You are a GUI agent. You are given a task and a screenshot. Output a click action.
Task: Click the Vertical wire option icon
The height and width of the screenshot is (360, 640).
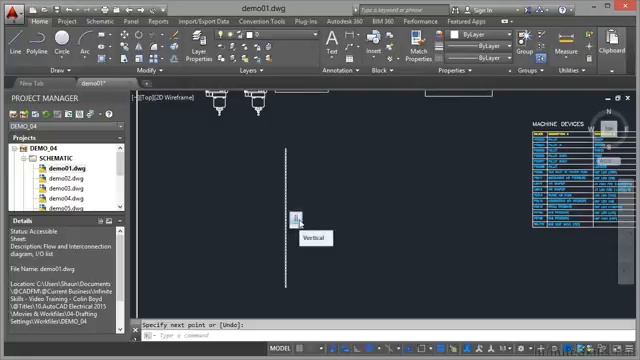pyautogui.click(x=296, y=220)
